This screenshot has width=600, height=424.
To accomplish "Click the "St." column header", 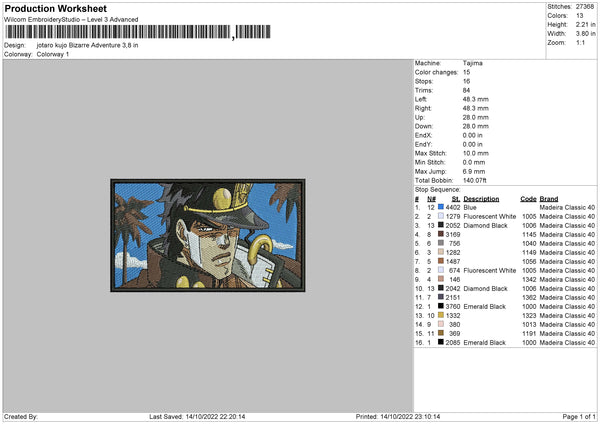I will click(x=456, y=199).
